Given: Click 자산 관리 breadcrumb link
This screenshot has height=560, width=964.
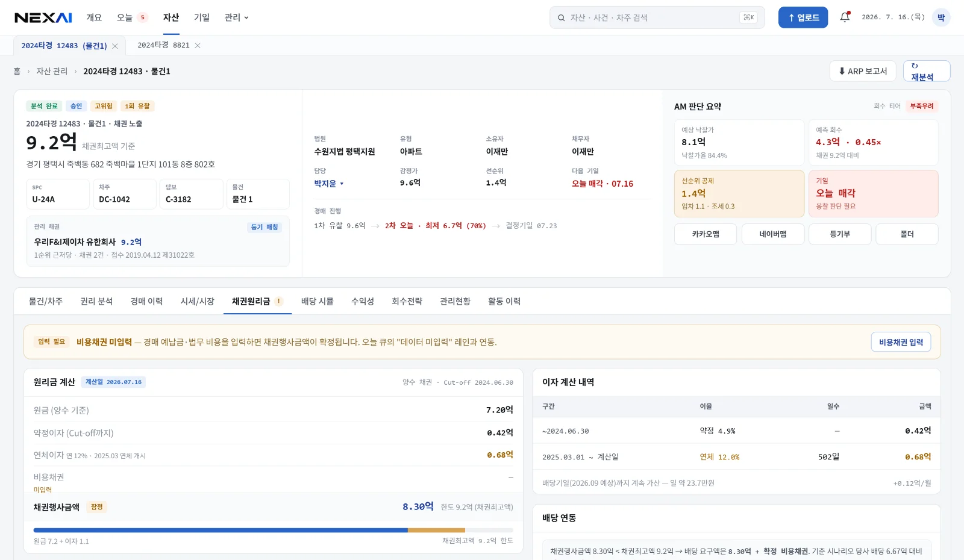Looking at the screenshot, I should coord(52,71).
